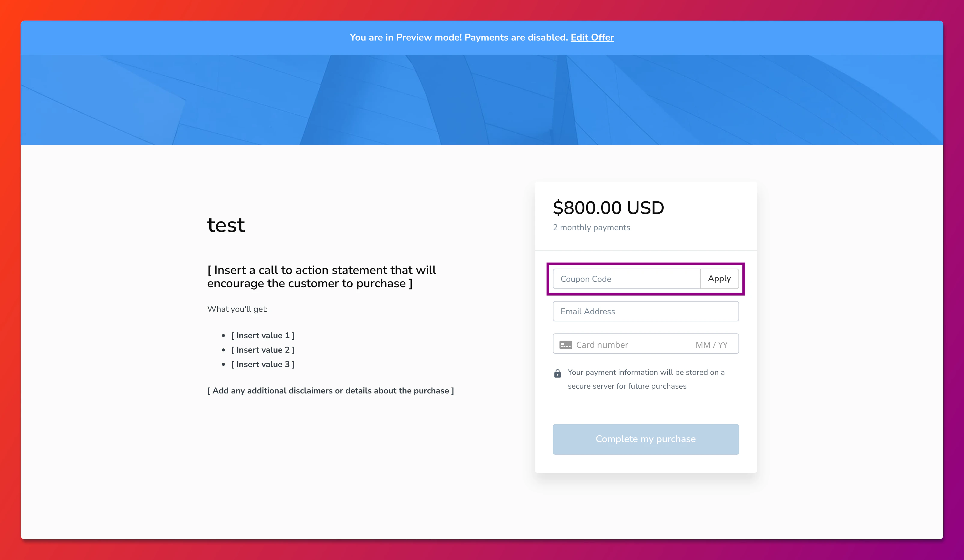The width and height of the screenshot is (964, 560).
Task: Click the Edit Offer link
Action: pos(592,38)
